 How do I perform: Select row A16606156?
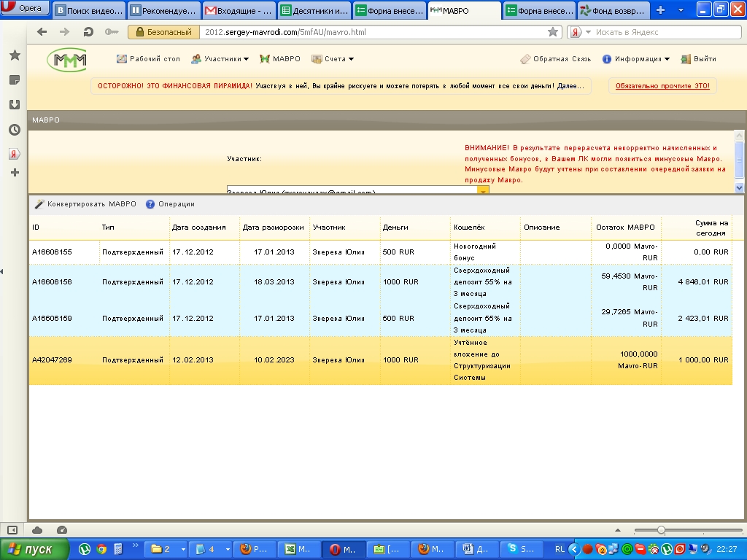(x=381, y=282)
